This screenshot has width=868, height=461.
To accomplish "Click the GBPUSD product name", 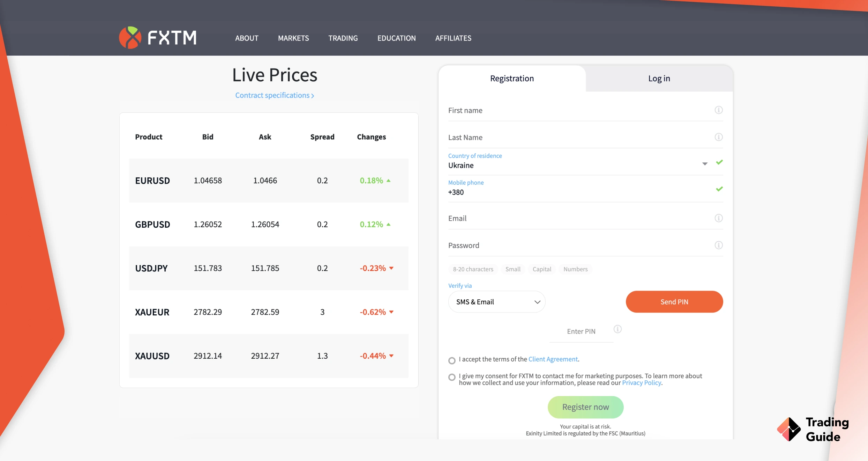I will point(152,224).
